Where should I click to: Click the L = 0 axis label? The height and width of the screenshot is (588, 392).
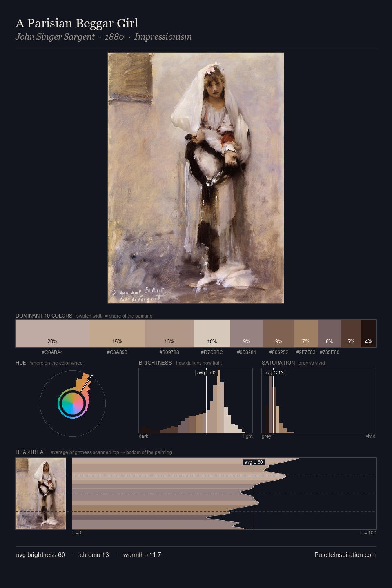[77, 533]
